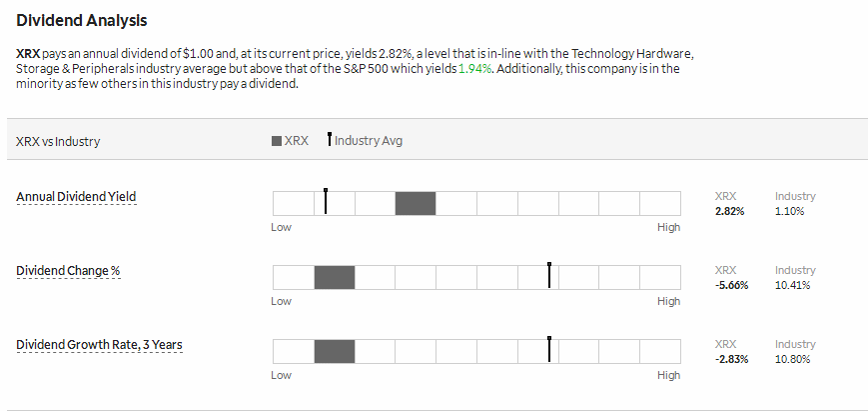The image size is (868, 411).
Task: Click the Dividend Analysis heading
Action: click(x=81, y=20)
